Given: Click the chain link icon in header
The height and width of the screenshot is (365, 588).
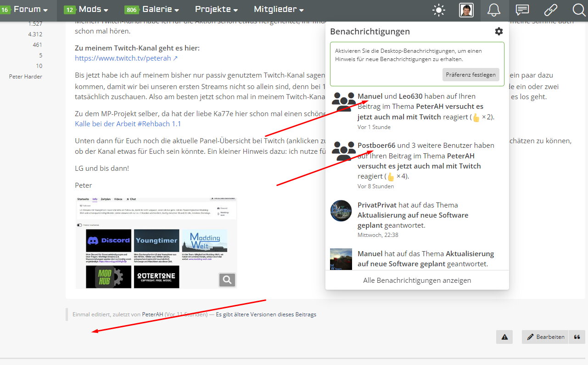Looking at the screenshot, I should click(550, 10).
